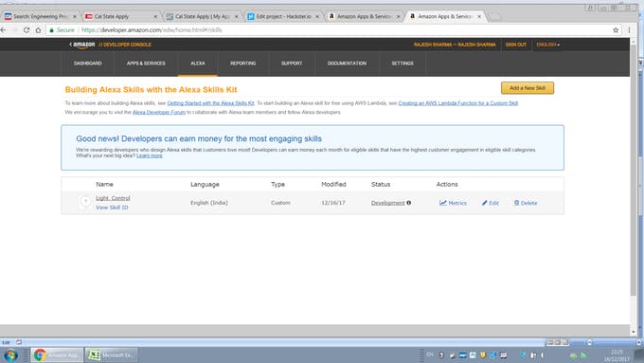644x363 pixels.
Task: Open the Light_Control skill name link
Action: 113,198
